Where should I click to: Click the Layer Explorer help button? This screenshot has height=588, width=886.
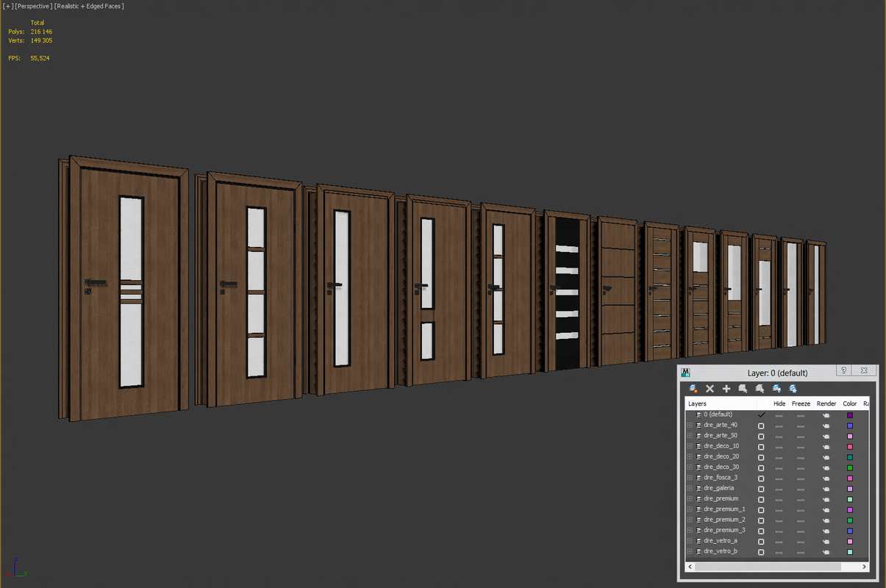[843, 370]
